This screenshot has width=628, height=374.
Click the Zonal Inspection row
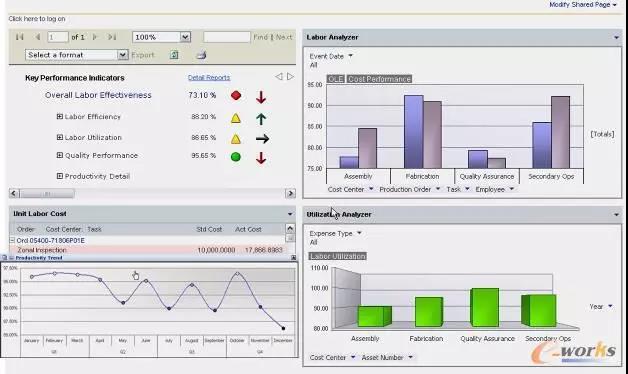point(148,250)
